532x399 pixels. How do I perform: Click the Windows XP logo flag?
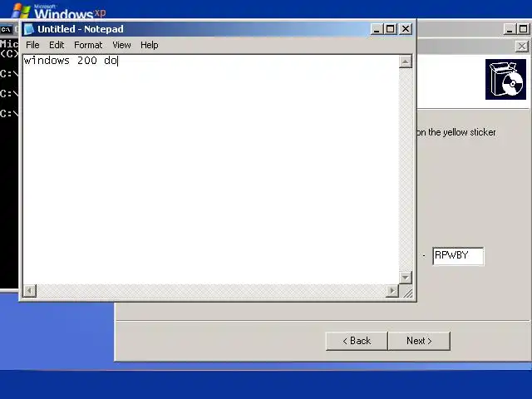(21, 11)
